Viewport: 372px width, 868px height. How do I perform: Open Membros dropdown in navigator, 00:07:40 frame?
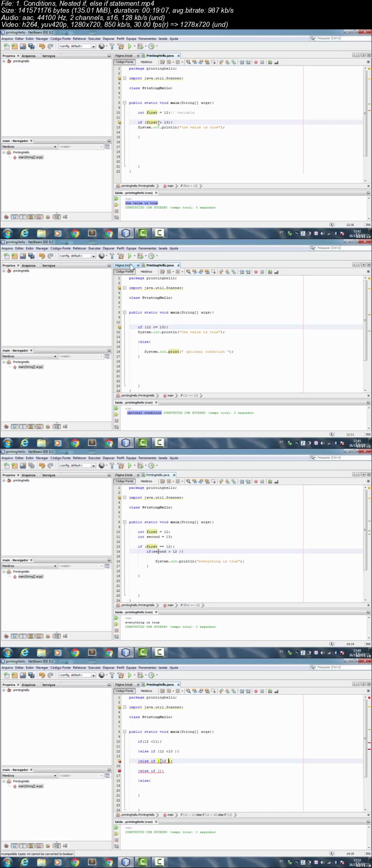tap(29, 356)
